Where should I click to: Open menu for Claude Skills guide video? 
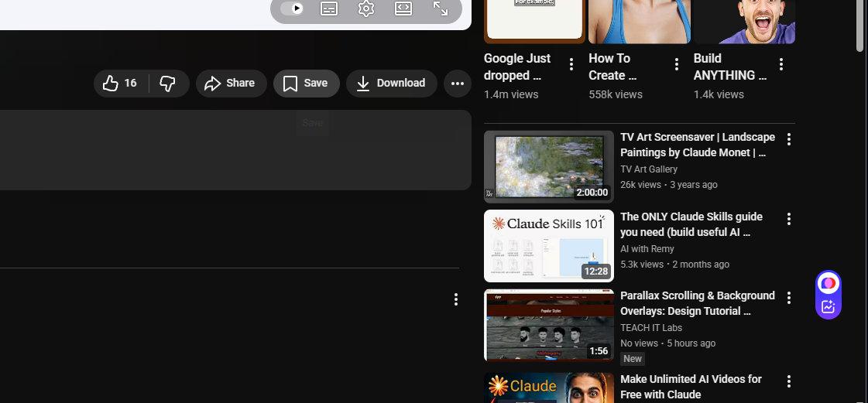pos(789,219)
